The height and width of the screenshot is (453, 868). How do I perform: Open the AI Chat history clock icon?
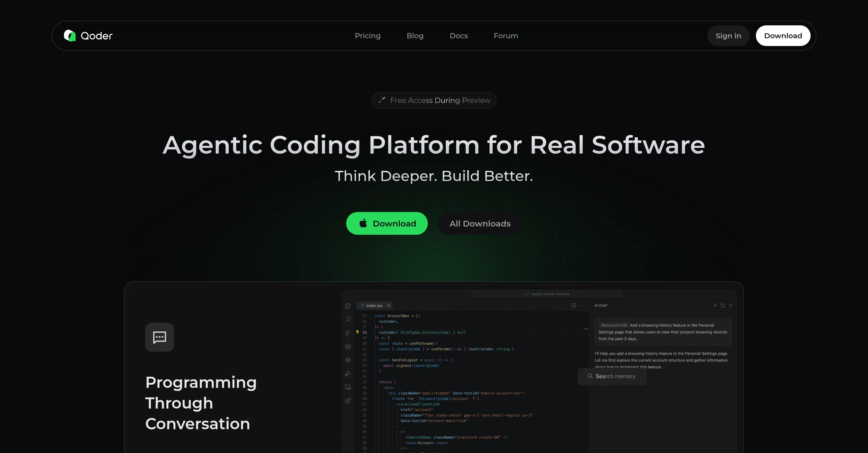coord(723,306)
